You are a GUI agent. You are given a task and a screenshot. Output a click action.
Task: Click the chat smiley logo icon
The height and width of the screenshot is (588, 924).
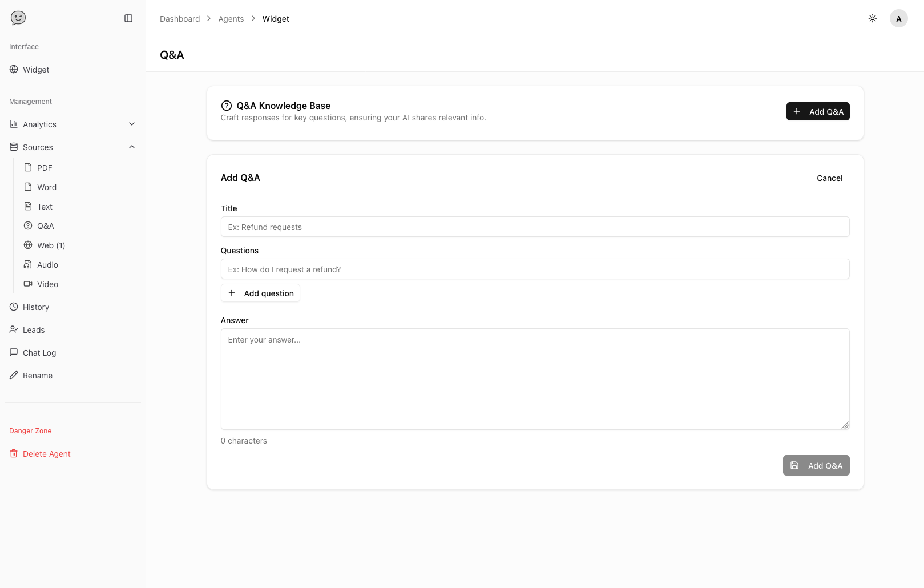[18, 18]
